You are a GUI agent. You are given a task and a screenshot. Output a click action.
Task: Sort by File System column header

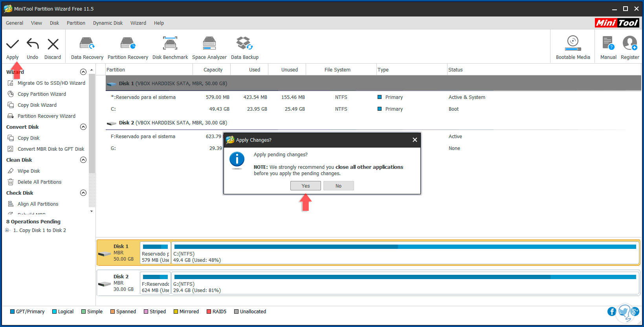[x=341, y=70]
